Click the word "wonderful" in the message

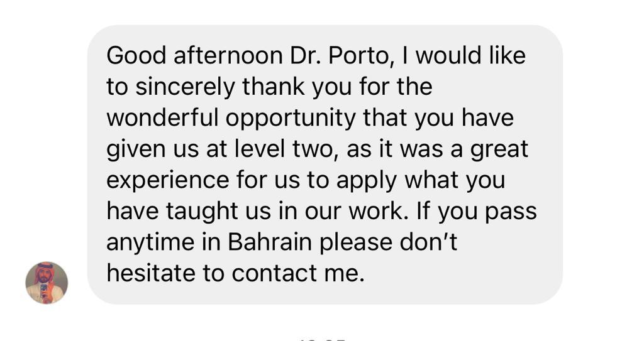(163, 118)
